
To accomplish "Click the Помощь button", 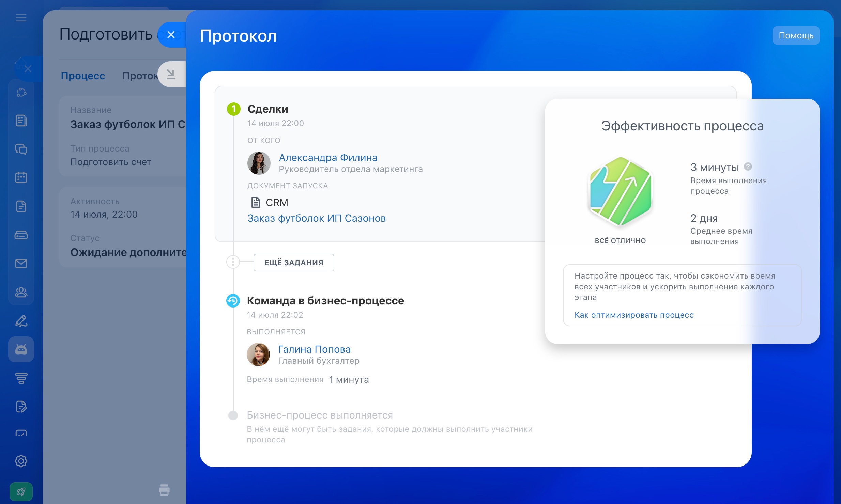I will 796,35.
